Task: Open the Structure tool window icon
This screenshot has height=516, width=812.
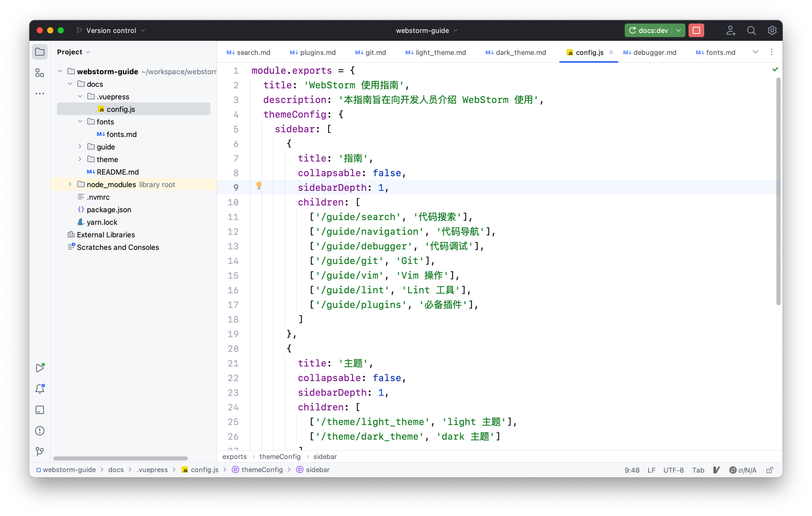Action: tap(40, 73)
